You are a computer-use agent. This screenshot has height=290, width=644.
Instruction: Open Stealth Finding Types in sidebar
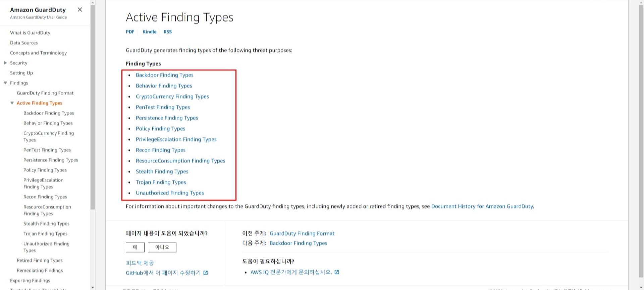tap(46, 223)
